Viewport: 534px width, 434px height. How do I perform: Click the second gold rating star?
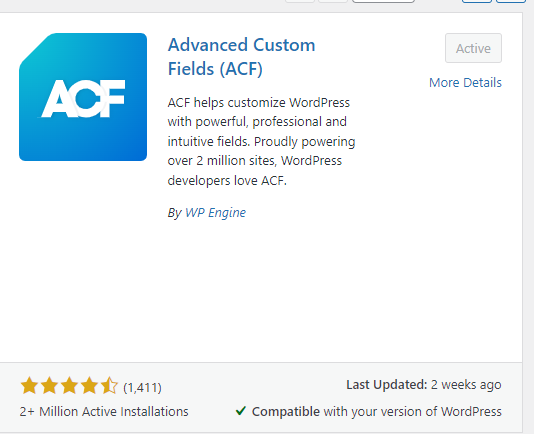point(49,386)
